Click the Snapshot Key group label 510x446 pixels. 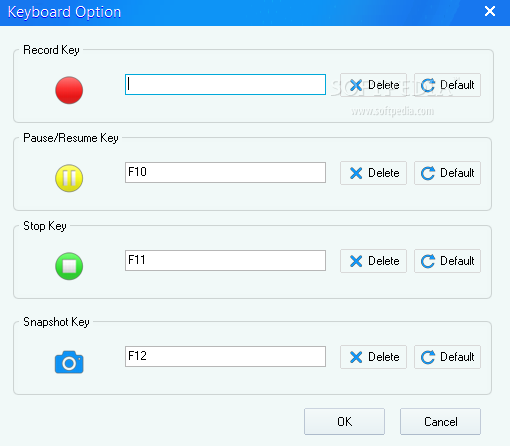pyautogui.click(x=56, y=322)
